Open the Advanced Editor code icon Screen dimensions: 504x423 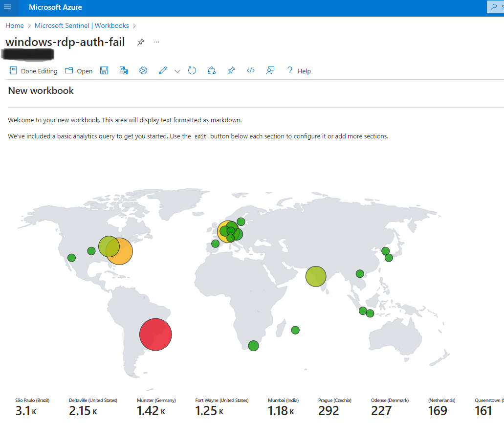click(251, 71)
